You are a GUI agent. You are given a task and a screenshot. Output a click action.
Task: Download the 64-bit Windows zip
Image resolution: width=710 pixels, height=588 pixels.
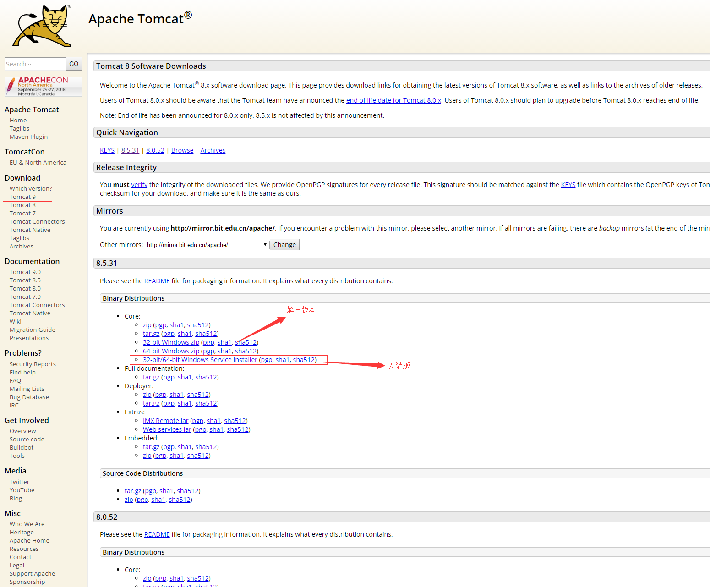pyautogui.click(x=171, y=351)
